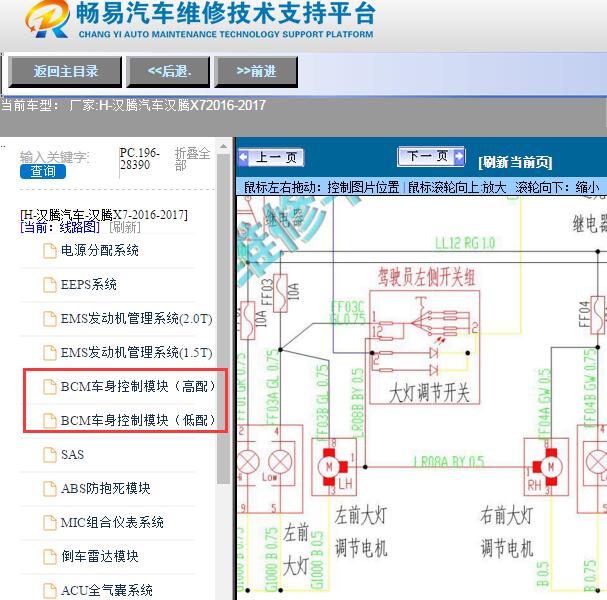Select EMS发动机管理系统(1.5T) entry

tap(137, 353)
